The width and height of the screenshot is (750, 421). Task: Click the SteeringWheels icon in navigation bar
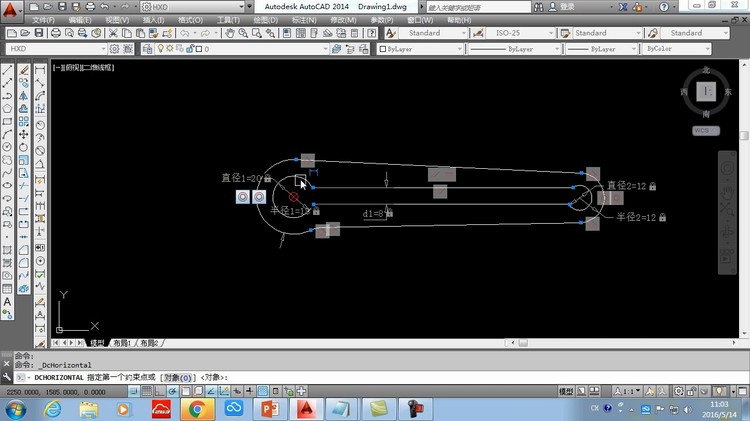click(727, 168)
